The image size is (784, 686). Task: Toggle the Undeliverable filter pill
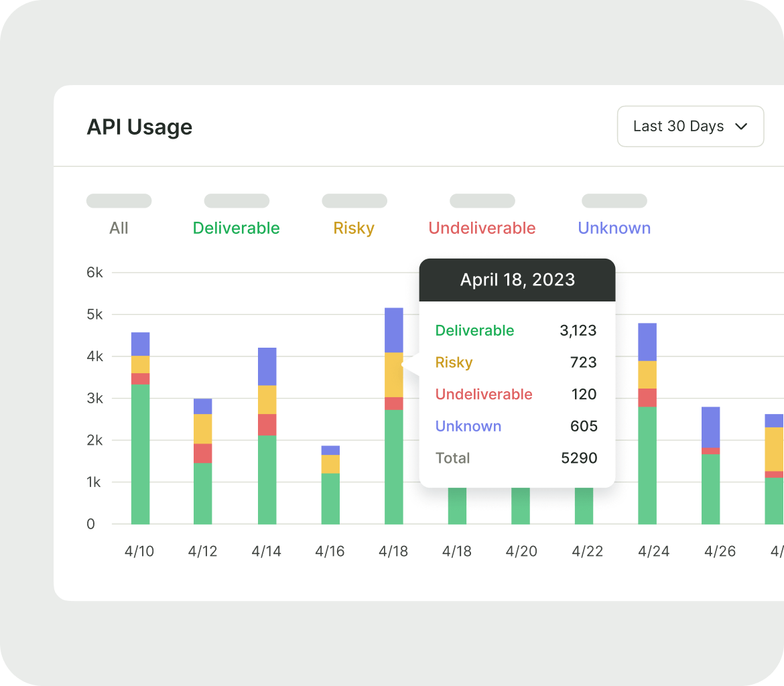click(x=482, y=200)
